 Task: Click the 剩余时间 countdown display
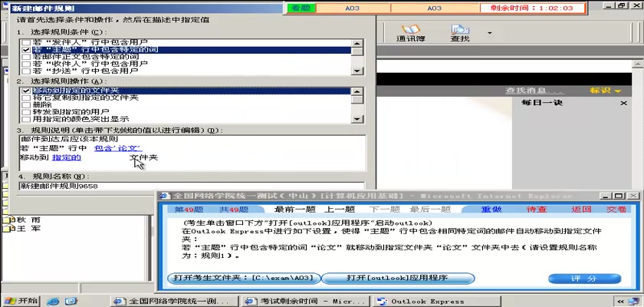(x=533, y=8)
